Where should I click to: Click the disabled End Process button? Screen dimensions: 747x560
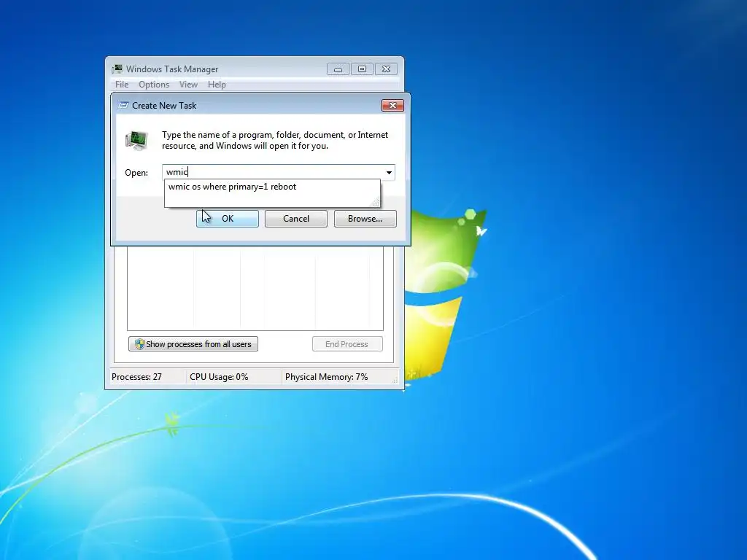click(347, 344)
